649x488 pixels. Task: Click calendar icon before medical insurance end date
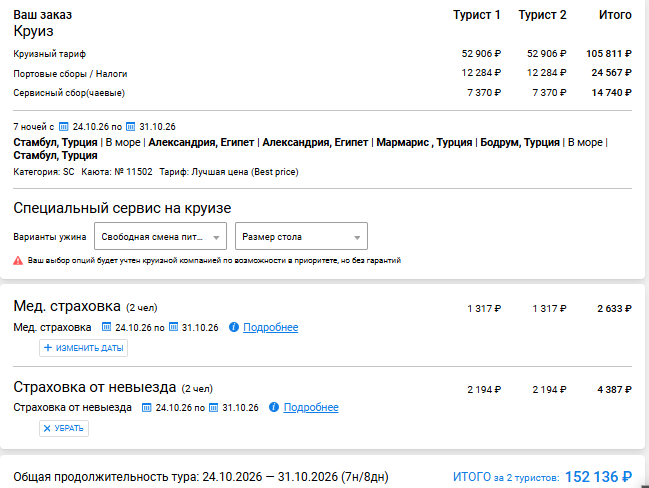tap(173, 327)
